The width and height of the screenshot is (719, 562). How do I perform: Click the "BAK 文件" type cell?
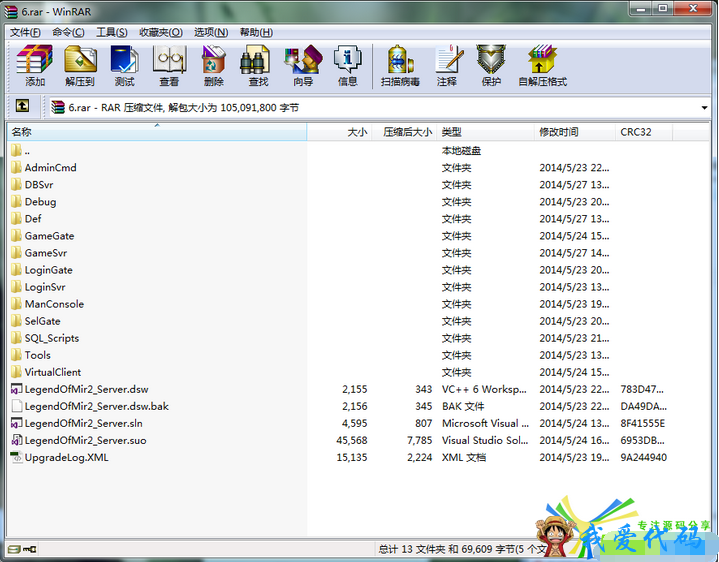point(463,406)
